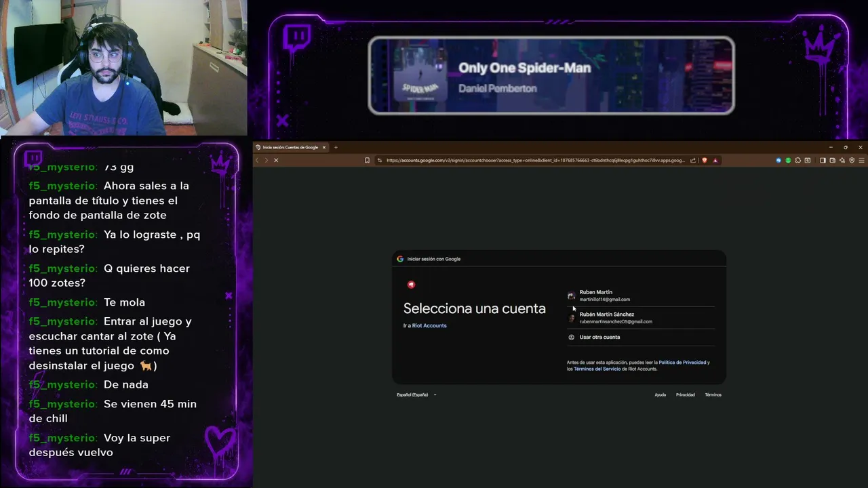This screenshot has width=868, height=488.
Task: Click the 'Daniel Pemberton' artist name
Action: 498,89
